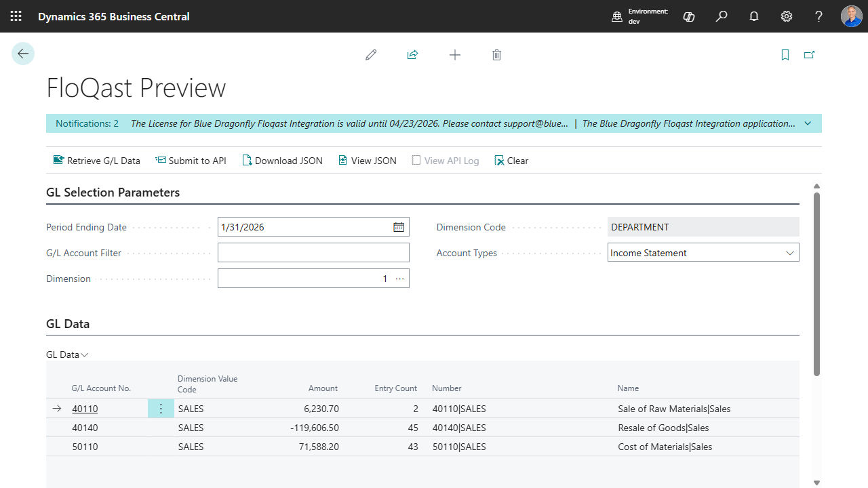Click the Entry Count column header
Image resolution: width=868 pixels, height=488 pixels.
[x=396, y=388]
